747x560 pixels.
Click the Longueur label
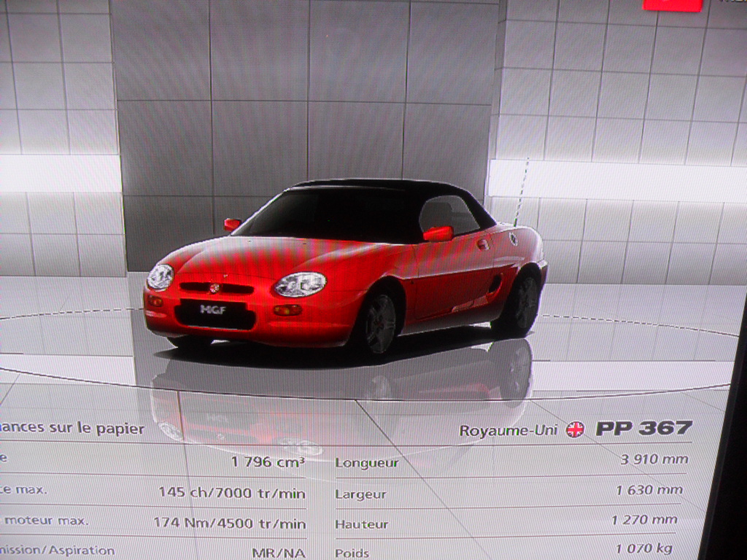tap(367, 463)
